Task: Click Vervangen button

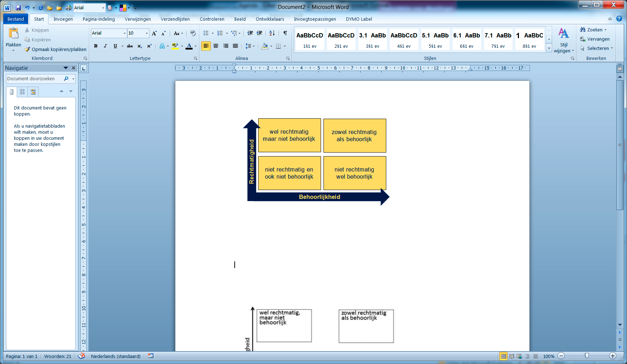Action: (x=595, y=39)
